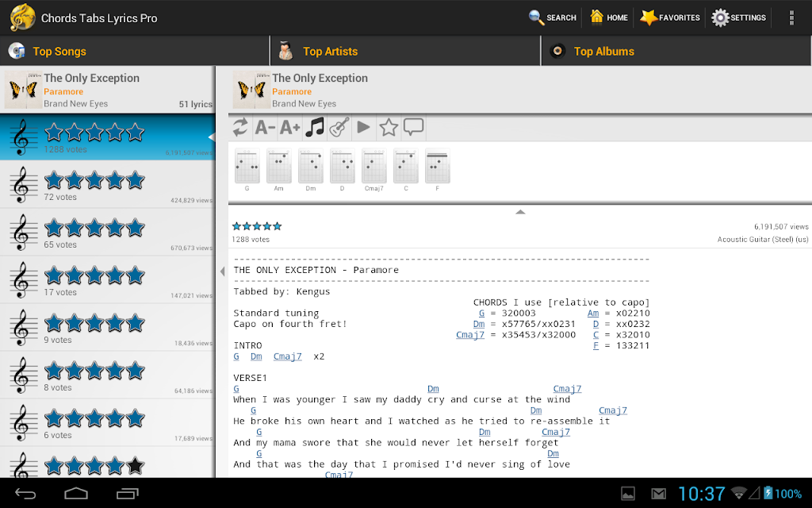
Task: Decrease font size with A- button
Action: [265, 128]
